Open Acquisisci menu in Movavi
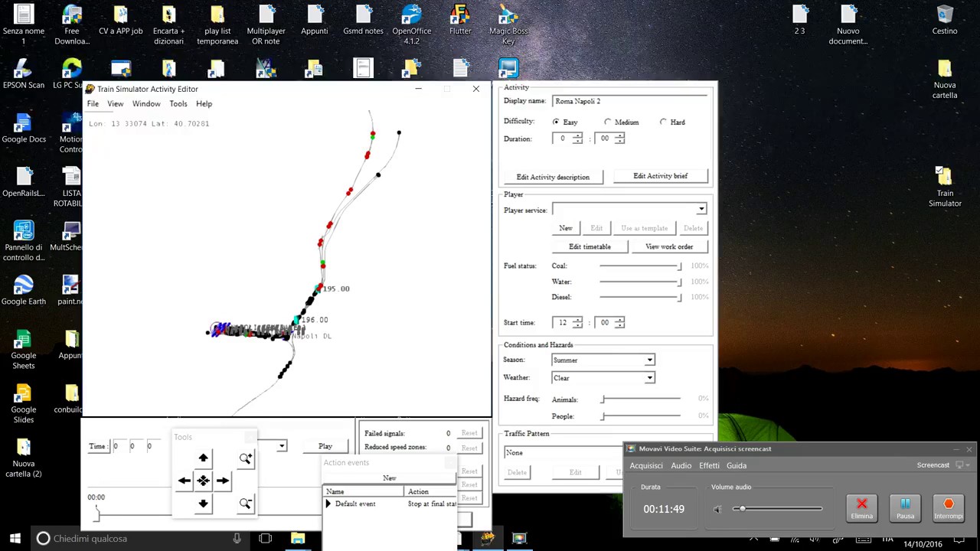The width and height of the screenshot is (980, 551). tap(645, 465)
